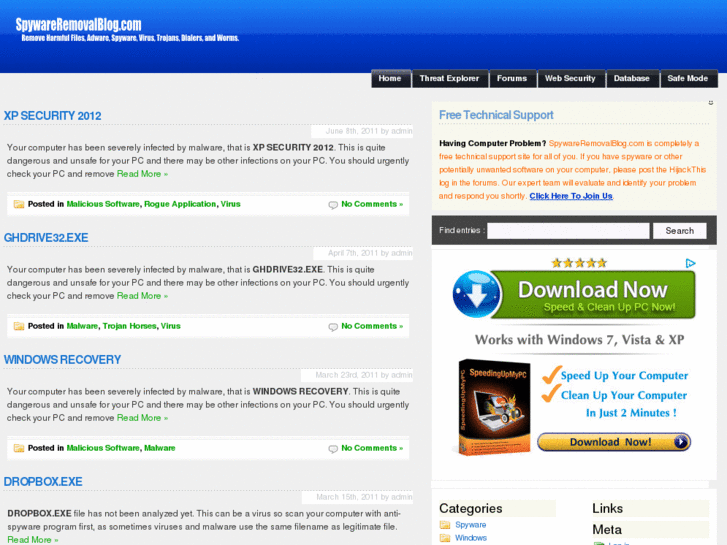Open the Threat Explorer menu tab
Viewport: 727px width, 545px height.
pyautogui.click(x=450, y=78)
